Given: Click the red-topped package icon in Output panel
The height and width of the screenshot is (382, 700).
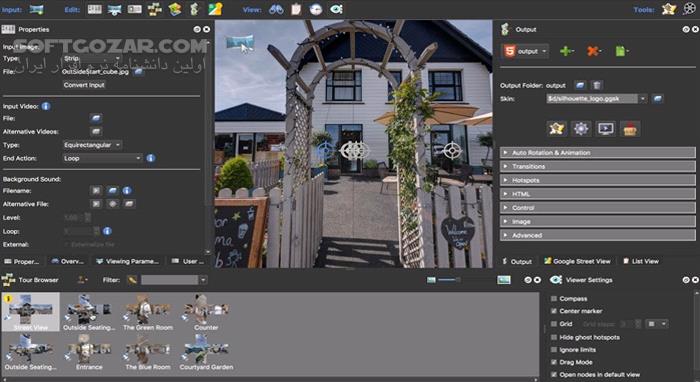Looking at the screenshot, I should click(x=630, y=129).
